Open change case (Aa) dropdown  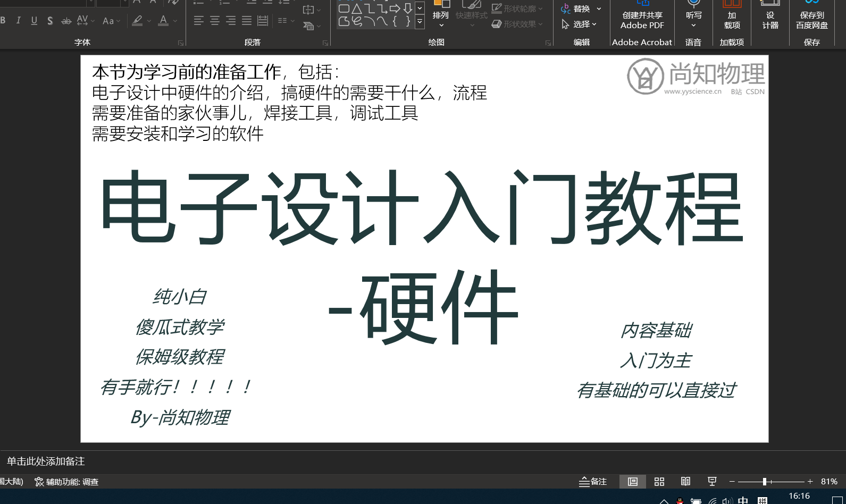click(x=111, y=21)
